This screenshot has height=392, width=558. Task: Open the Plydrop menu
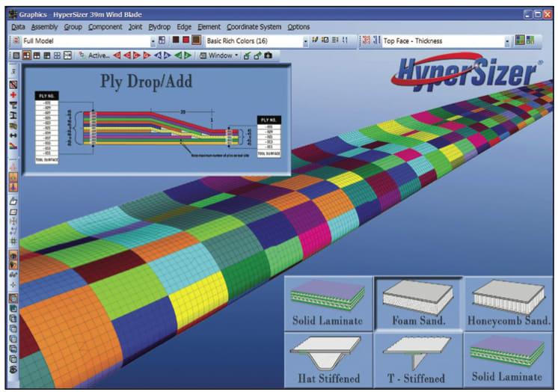pyautogui.click(x=159, y=27)
